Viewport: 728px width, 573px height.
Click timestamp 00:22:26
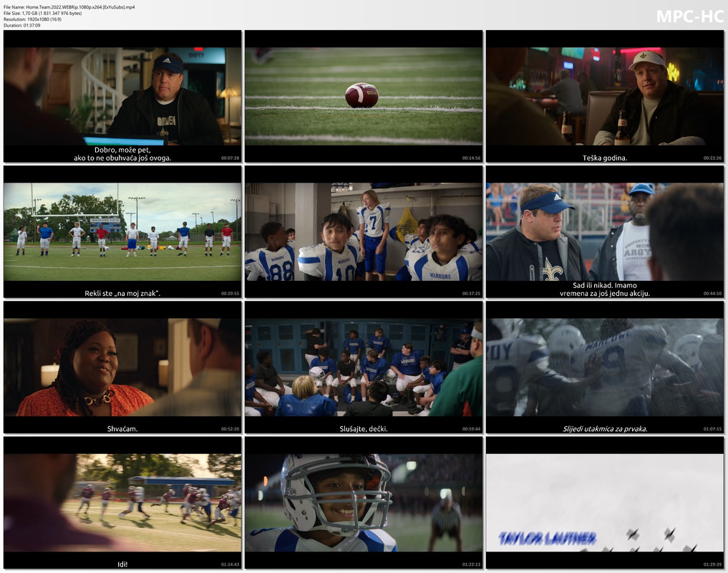pos(712,158)
